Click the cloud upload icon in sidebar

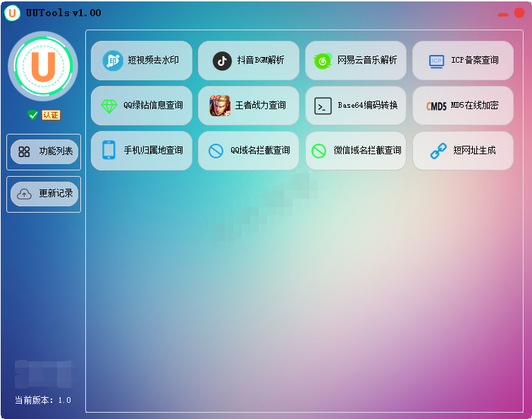pos(24,194)
